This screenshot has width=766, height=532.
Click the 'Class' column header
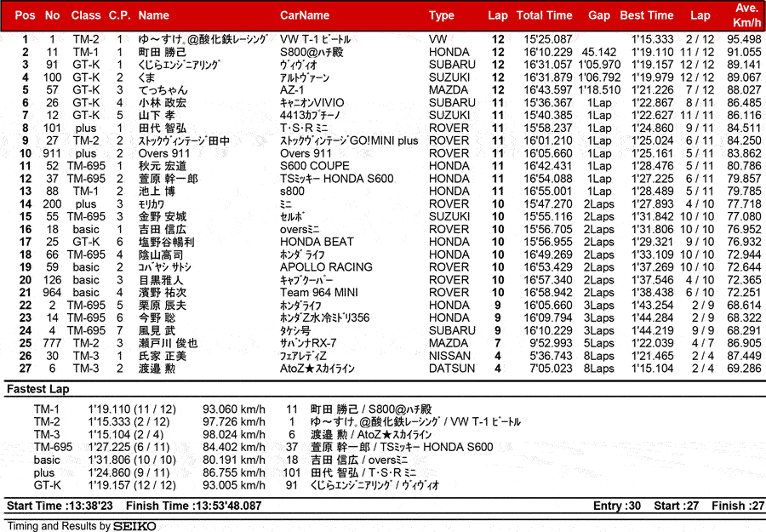86,15
